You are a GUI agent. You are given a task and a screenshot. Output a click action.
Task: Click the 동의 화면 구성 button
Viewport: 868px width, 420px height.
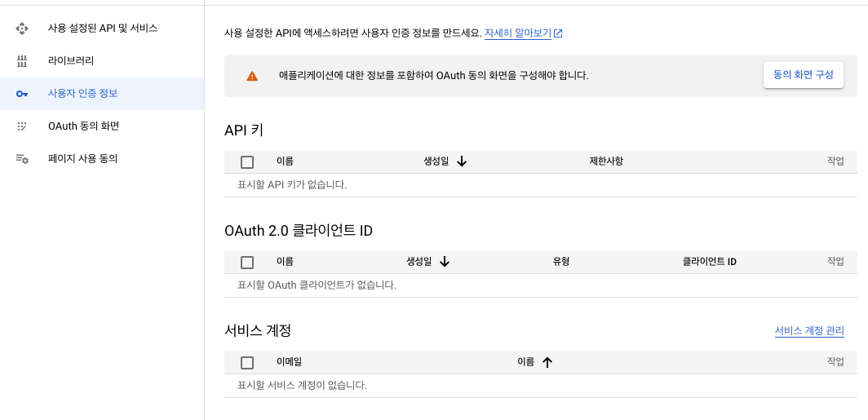pos(804,75)
